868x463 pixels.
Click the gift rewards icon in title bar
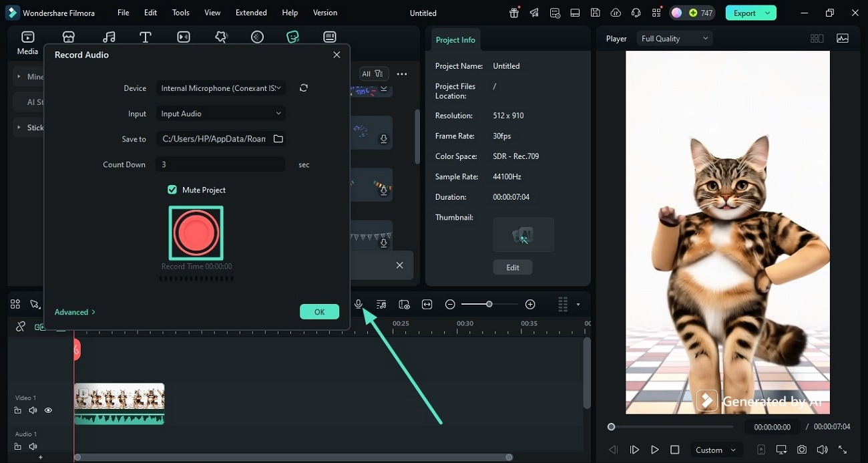click(514, 13)
